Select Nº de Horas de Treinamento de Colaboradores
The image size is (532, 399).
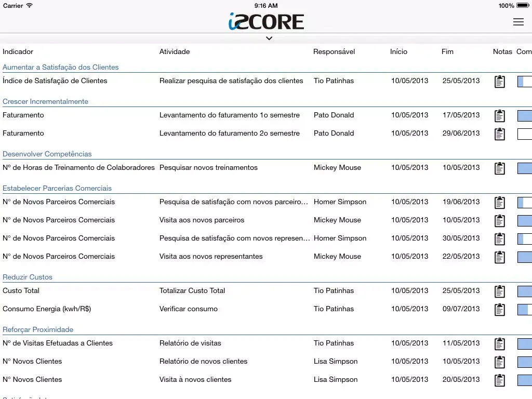tap(79, 168)
